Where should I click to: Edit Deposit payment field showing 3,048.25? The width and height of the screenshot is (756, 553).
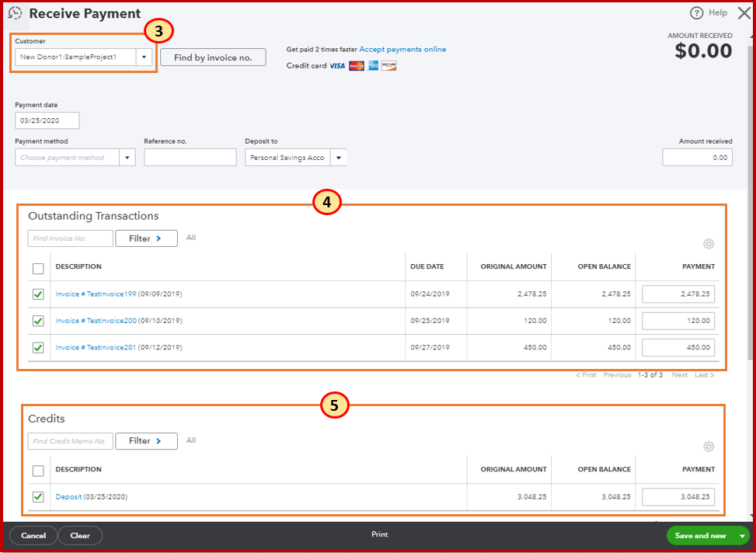pyautogui.click(x=678, y=497)
